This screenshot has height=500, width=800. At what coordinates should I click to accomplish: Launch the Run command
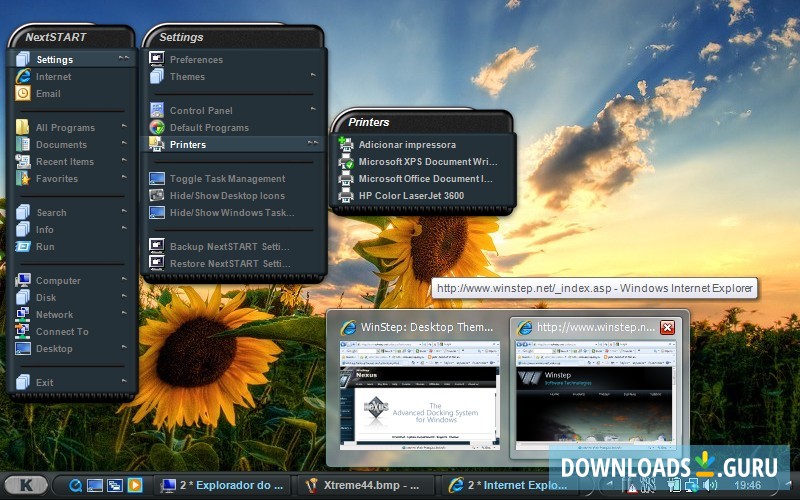pyautogui.click(x=45, y=246)
